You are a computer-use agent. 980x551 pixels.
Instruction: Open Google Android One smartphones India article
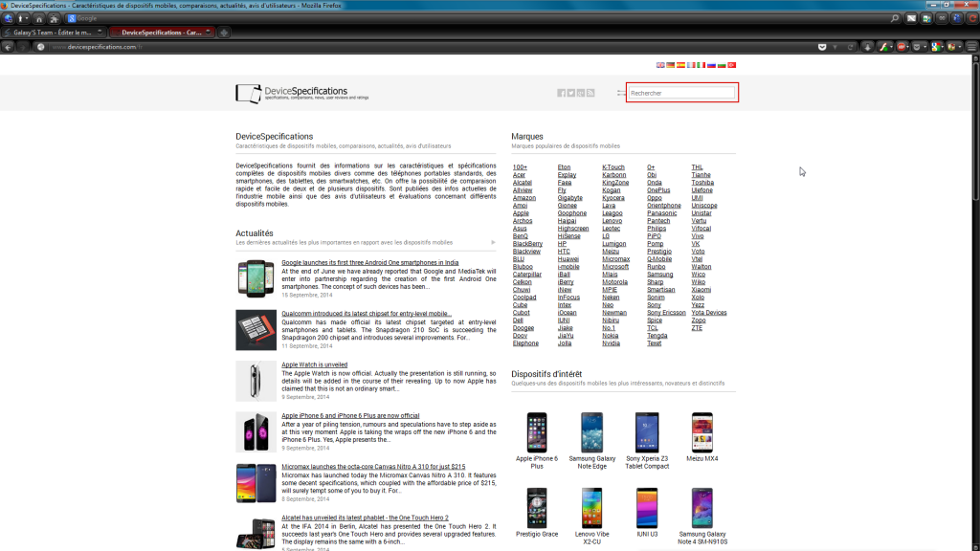[x=370, y=263]
